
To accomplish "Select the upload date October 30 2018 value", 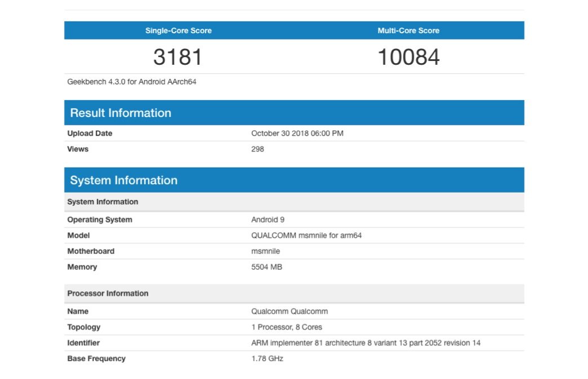I will click(x=297, y=133).
